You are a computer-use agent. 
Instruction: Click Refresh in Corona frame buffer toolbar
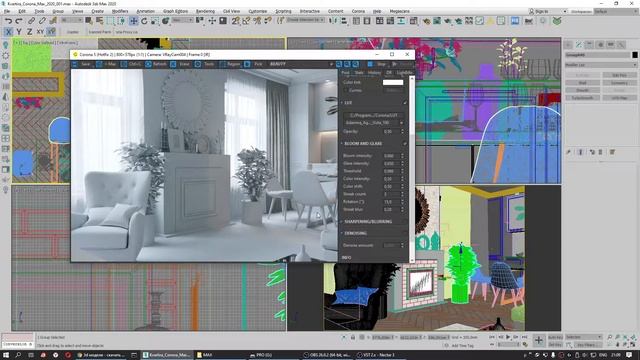click(x=155, y=64)
